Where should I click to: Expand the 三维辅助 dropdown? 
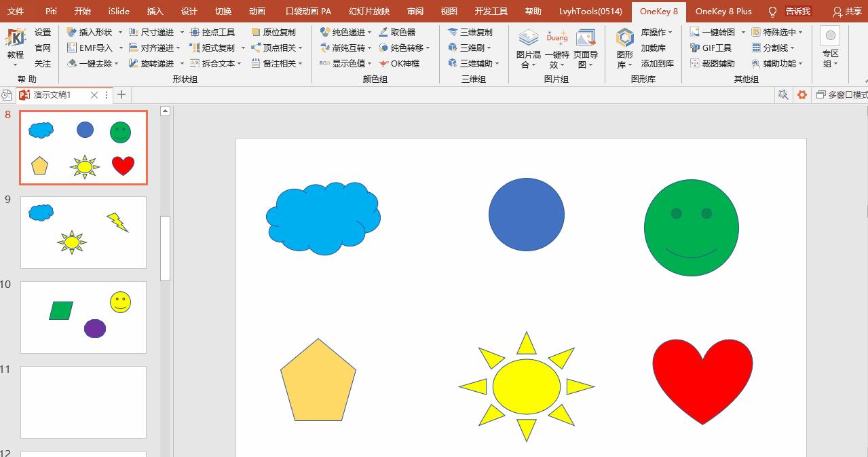tap(497, 63)
